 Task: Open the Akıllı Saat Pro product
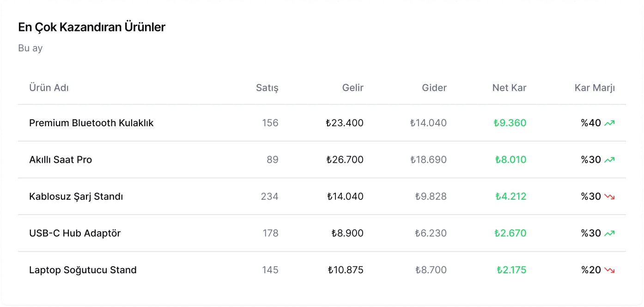(x=61, y=160)
